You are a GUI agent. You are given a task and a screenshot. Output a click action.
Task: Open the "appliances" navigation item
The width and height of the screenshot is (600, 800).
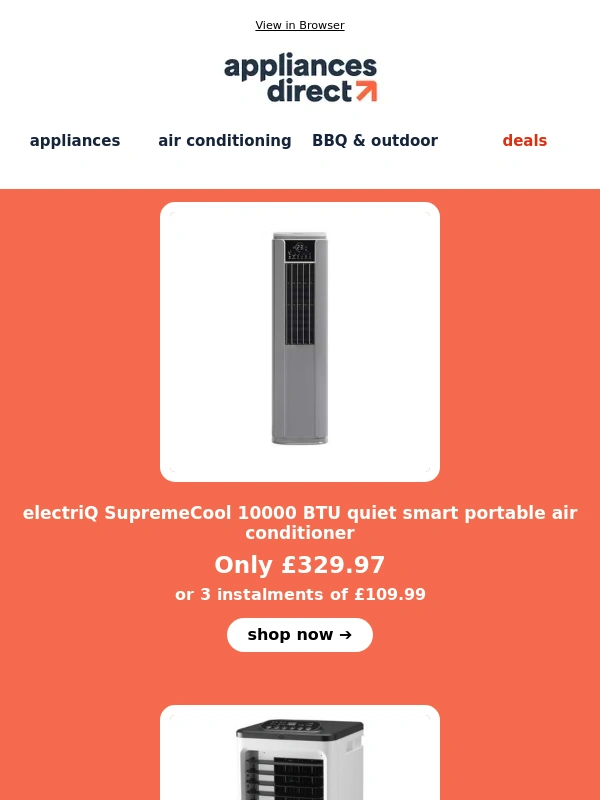click(x=75, y=141)
